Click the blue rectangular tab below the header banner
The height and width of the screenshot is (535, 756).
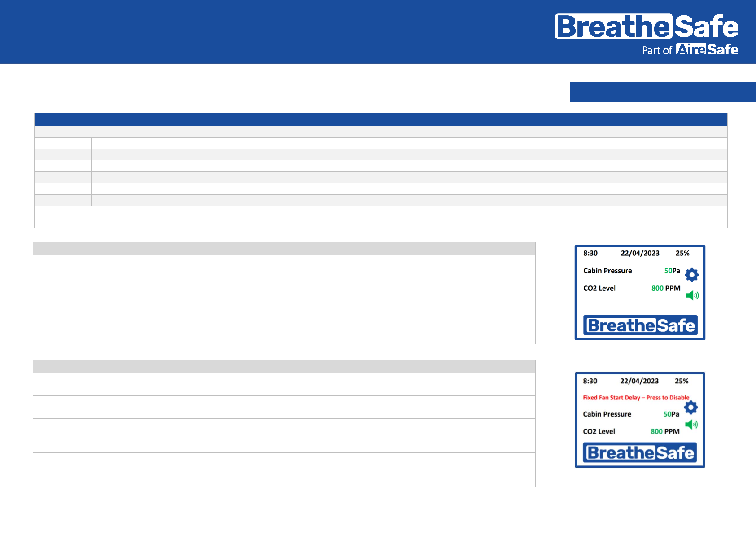662,92
